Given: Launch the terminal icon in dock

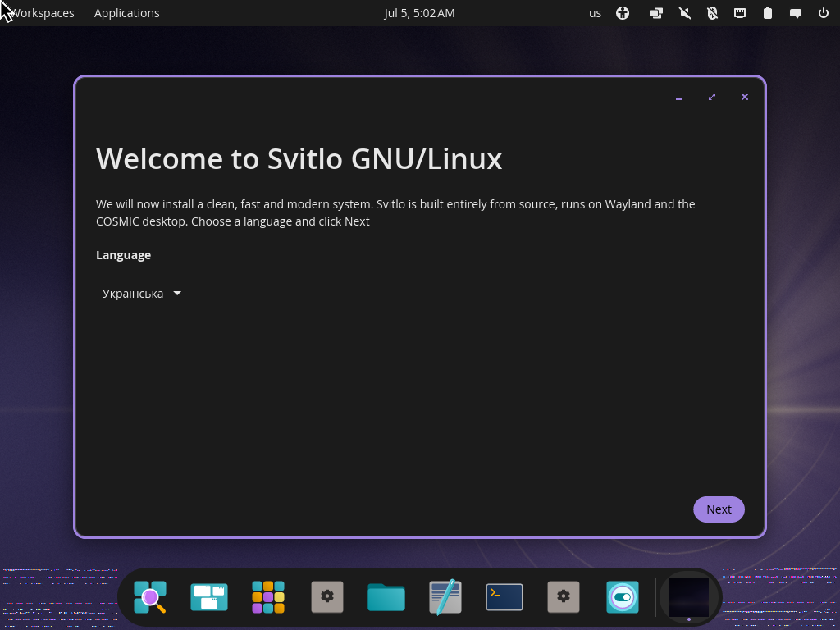Looking at the screenshot, I should 504,597.
